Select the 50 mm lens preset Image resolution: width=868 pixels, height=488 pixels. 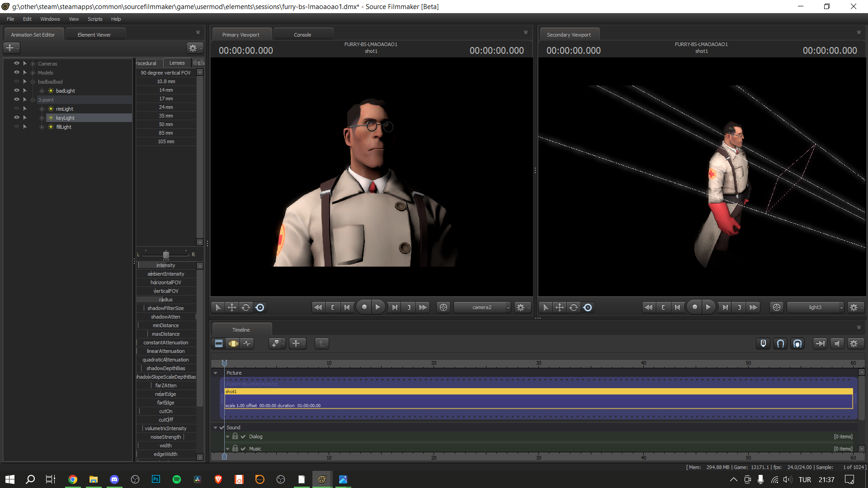[166, 124]
